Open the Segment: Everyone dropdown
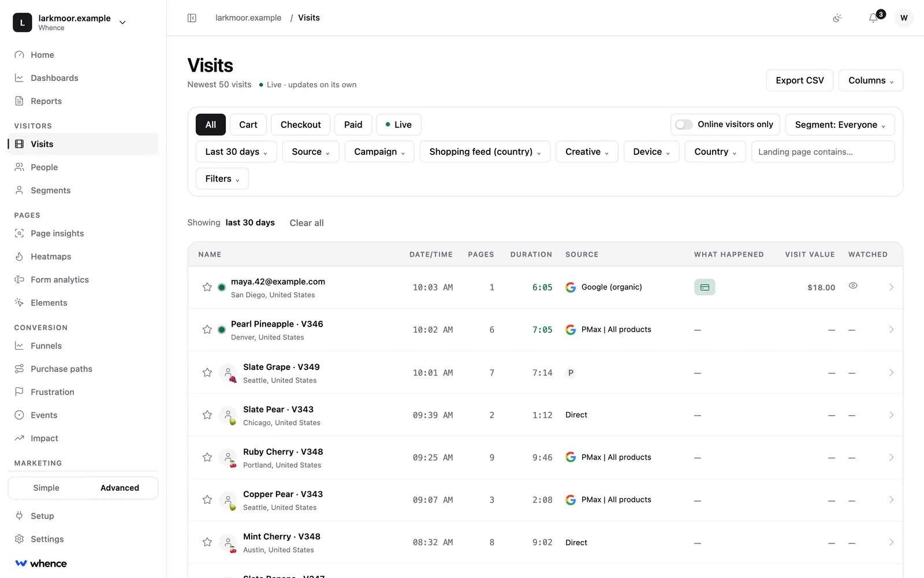The width and height of the screenshot is (924, 578). pos(840,125)
